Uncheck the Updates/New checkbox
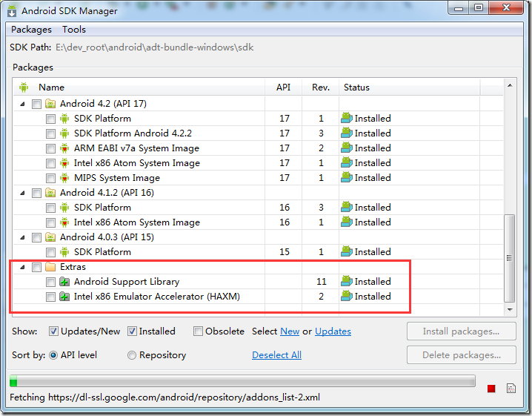The height and width of the screenshot is (416, 532). pos(54,331)
